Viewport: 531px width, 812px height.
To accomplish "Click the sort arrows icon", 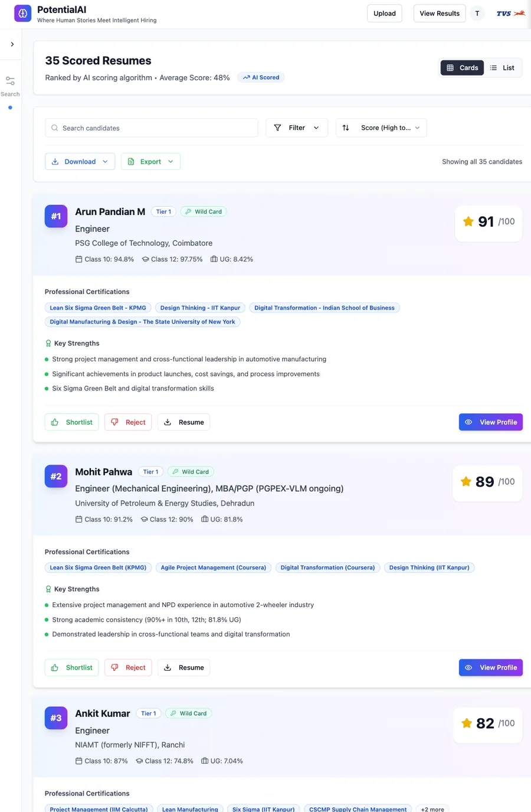I will point(346,128).
